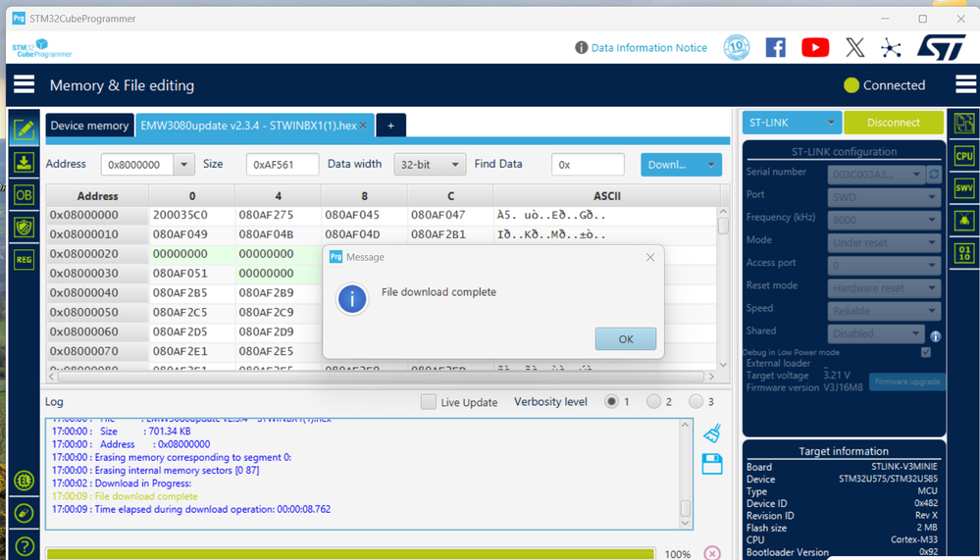Add a new tab with the plus button

[390, 126]
